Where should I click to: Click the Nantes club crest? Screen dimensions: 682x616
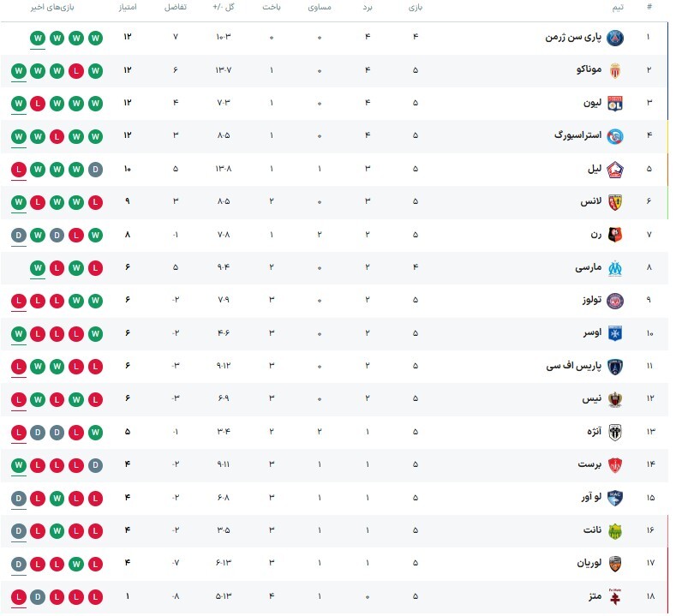click(x=615, y=530)
